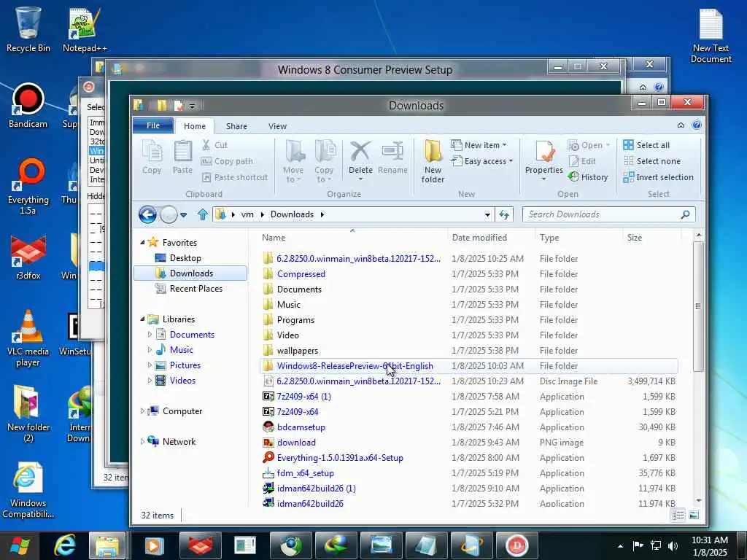The image size is (747, 560).
Task: Click the file list vertical scrollbar thumb
Action: tap(698, 306)
